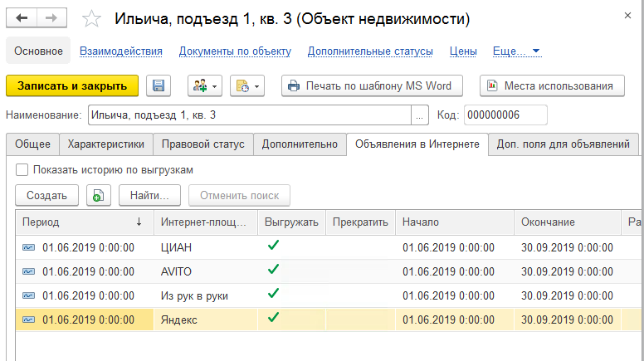Open the document with clock dropdown button
This screenshot has height=361, width=644.
(247, 85)
